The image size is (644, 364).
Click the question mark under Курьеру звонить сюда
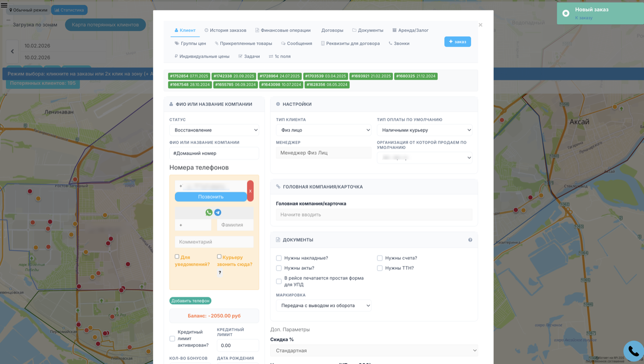[x=219, y=272]
